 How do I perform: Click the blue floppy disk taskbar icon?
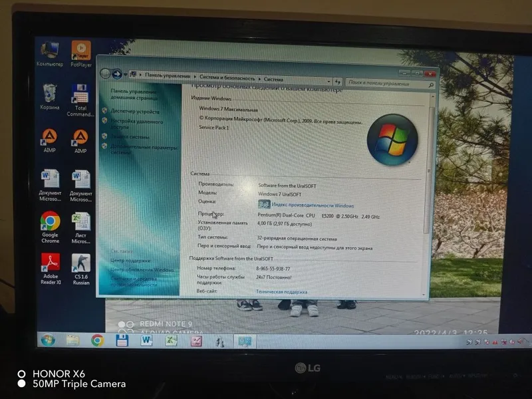tap(122, 340)
